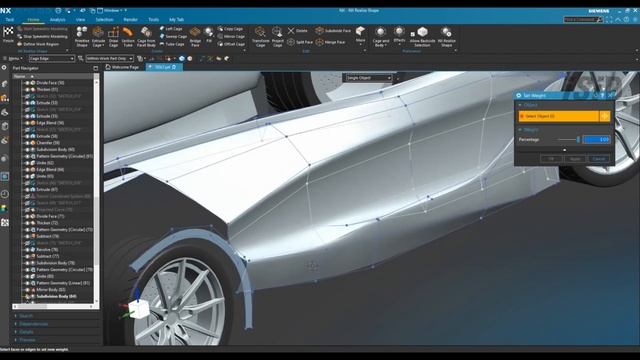Click the Part Navigator vertical scrollbar
The width and height of the screenshot is (640, 360).
[x=96, y=191]
